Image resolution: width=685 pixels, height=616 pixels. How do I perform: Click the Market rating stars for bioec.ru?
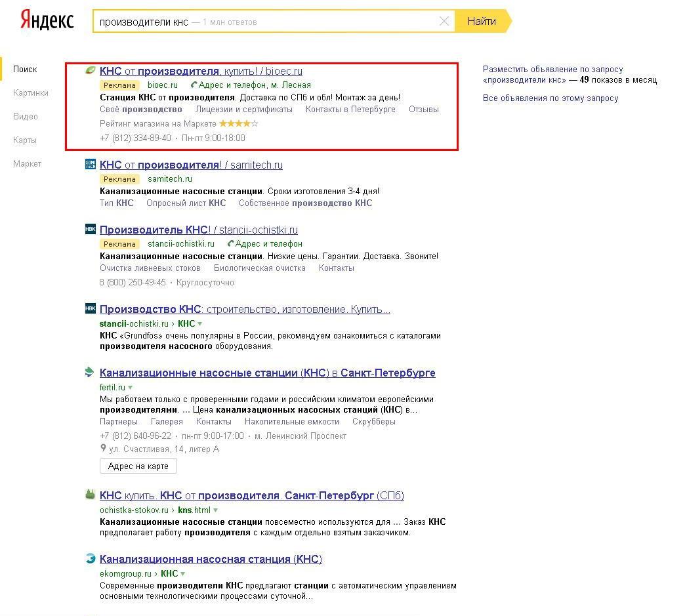239,123
